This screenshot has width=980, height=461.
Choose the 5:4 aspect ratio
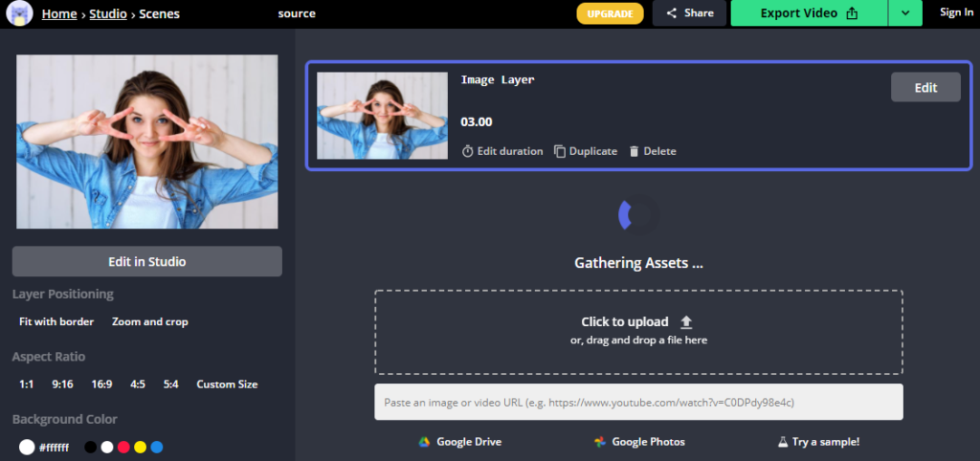point(171,384)
